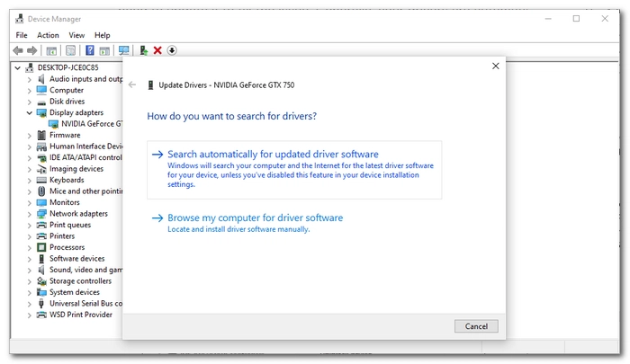Click the Help question mark toolbar icon
Image resolution: width=630 pixels, height=364 pixels.
[x=90, y=50]
